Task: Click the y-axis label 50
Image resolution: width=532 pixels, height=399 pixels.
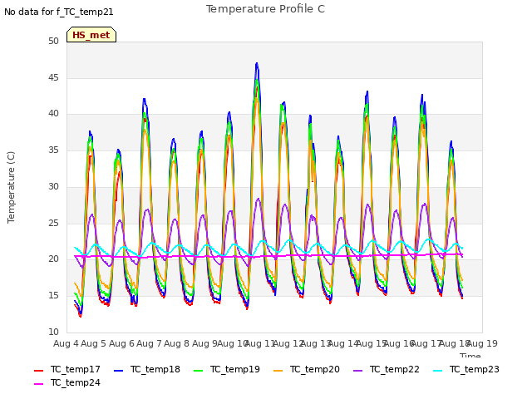Action: point(53,41)
